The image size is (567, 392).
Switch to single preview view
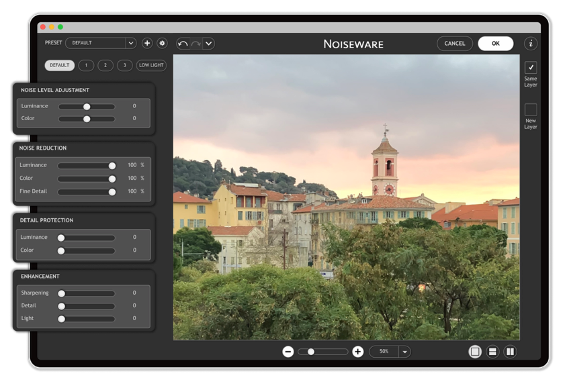point(475,352)
